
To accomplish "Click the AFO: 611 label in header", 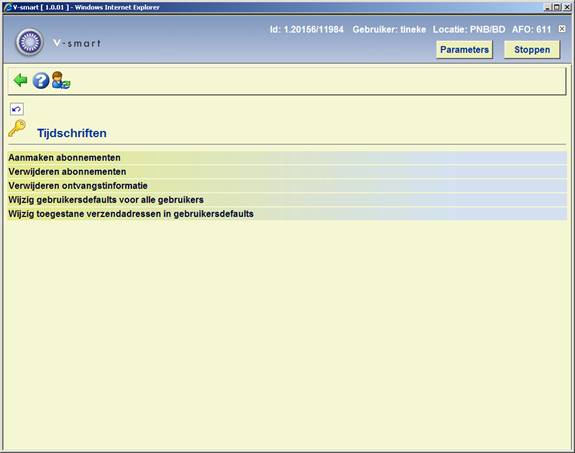I will point(531,29).
